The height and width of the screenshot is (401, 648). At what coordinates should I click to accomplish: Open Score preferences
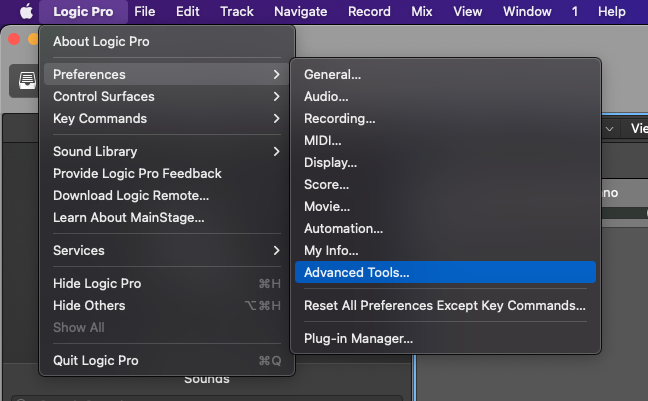446,184
